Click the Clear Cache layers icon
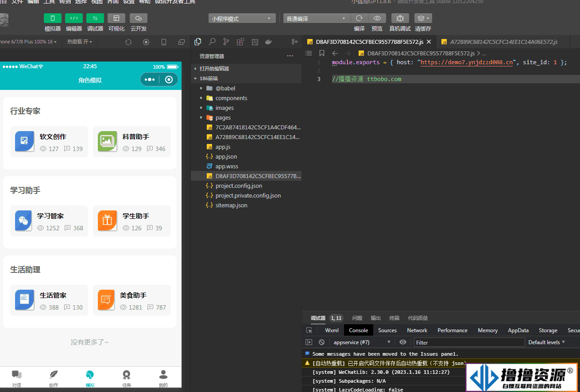The image size is (580, 392). click(423, 18)
